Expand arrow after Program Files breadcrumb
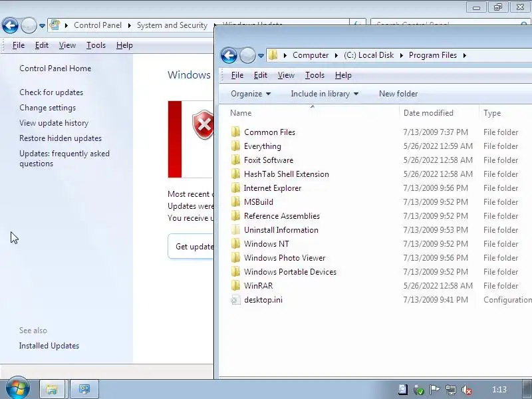Screen dimensions: 532x399 [464, 55]
